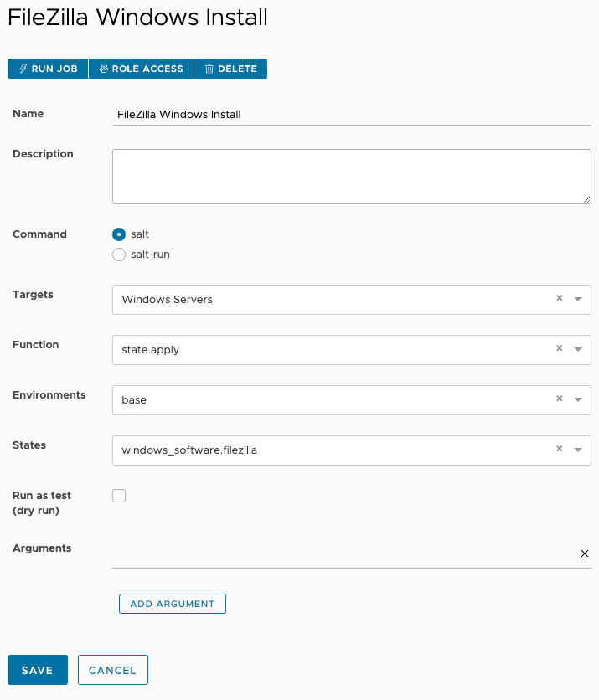Click into the Description text area
The width and height of the screenshot is (599, 700).
tap(352, 177)
